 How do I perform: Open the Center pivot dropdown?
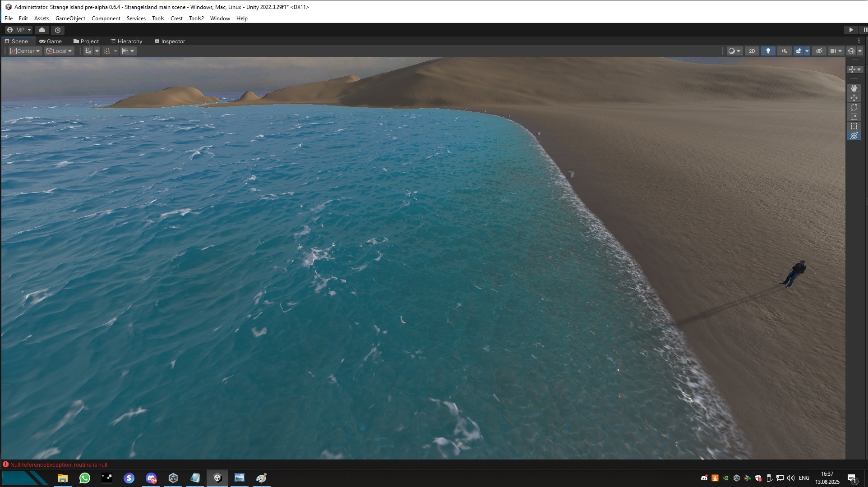tap(25, 51)
